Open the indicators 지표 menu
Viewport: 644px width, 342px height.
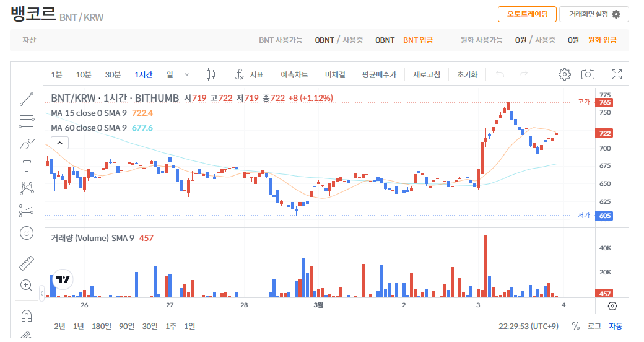click(x=249, y=74)
